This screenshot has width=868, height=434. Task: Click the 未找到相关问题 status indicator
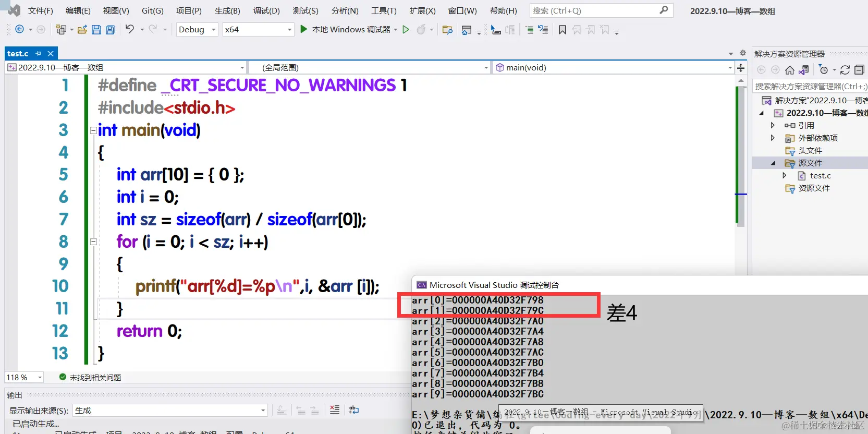(90, 377)
